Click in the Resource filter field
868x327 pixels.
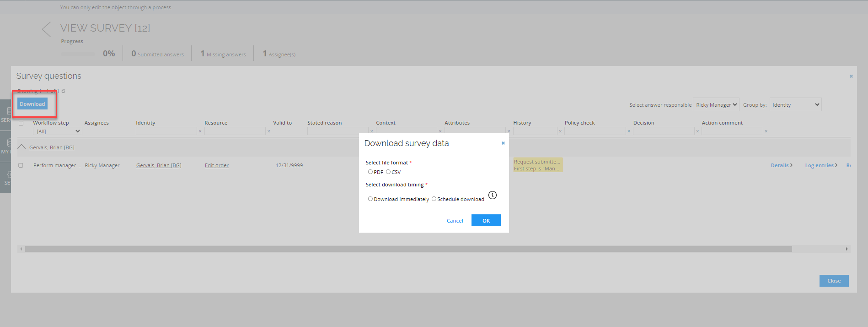pyautogui.click(x=235, y=131)
